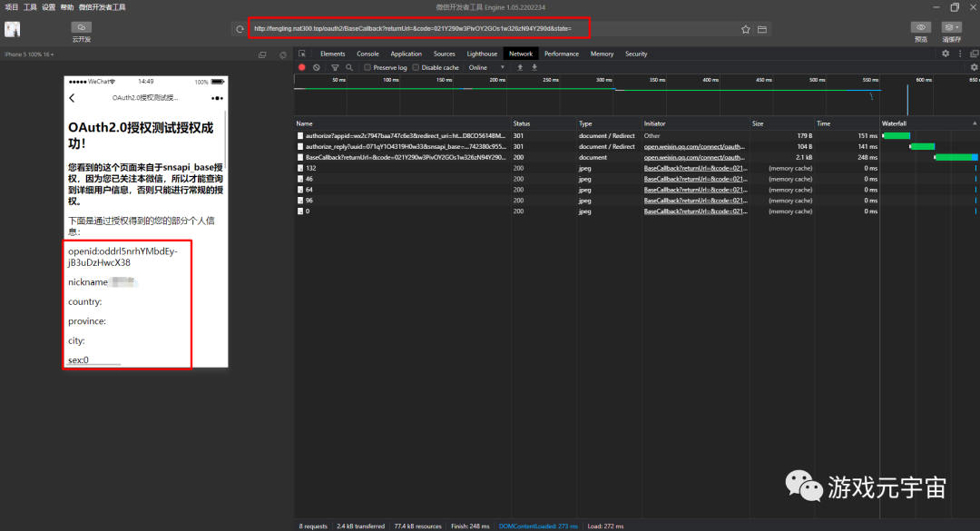
Task: Sort requests by the Name column
Action: pos(403,123)
